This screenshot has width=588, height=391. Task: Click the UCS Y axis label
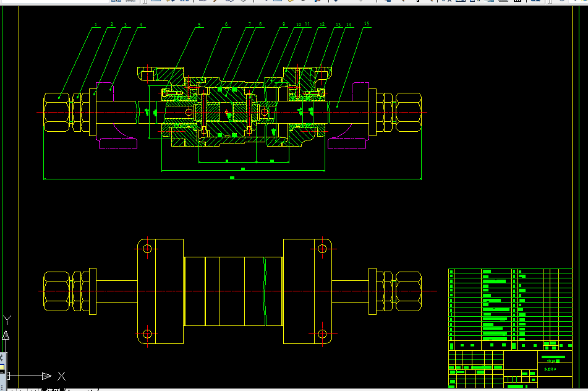point(7,320)
